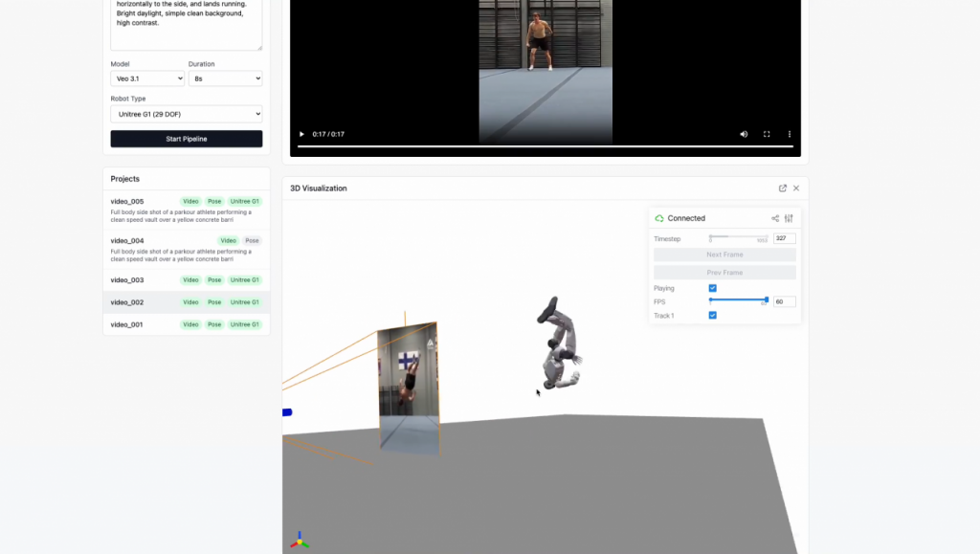
Task: Adjust the FPS slider
Action: 738,300
